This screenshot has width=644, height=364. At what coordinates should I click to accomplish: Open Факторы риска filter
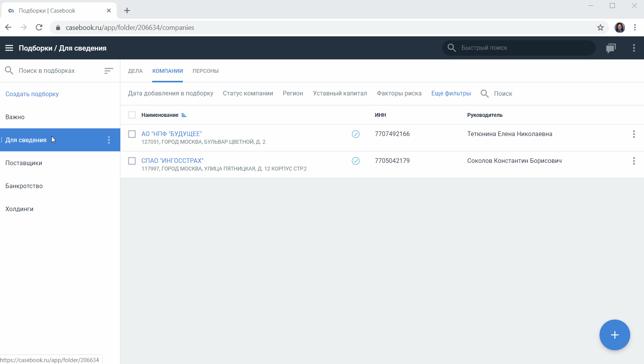[x=399, y=93]
